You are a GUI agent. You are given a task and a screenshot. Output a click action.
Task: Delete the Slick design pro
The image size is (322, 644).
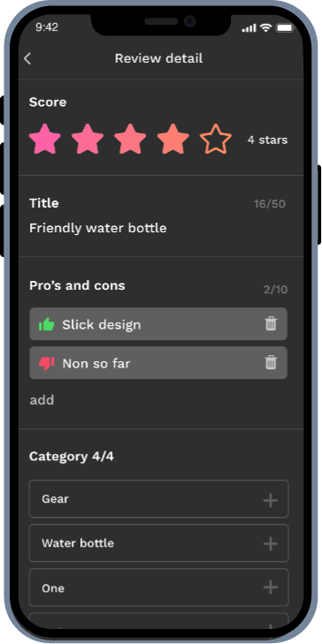click(x=271, y=323)
